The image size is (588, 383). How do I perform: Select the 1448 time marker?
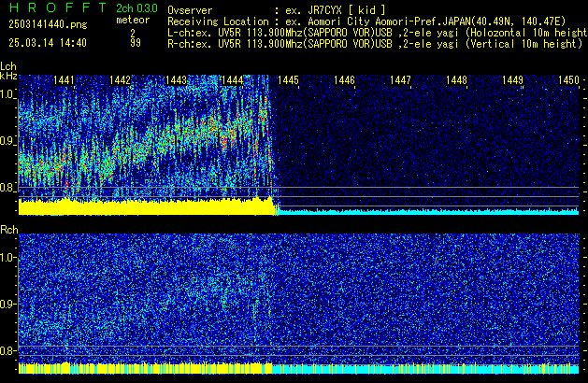tap(456, 80)
